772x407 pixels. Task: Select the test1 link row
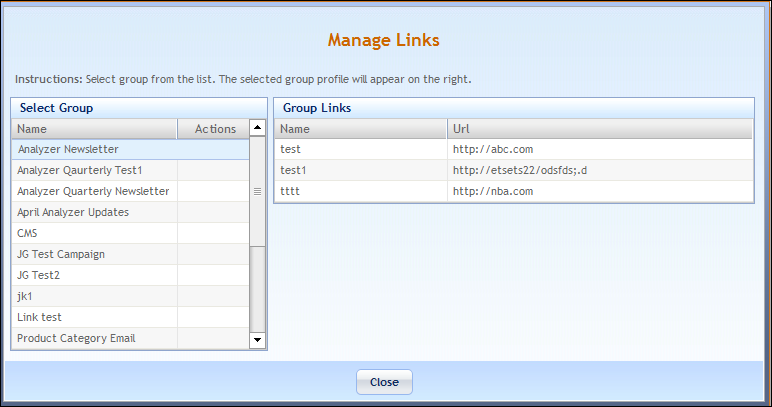514,170
